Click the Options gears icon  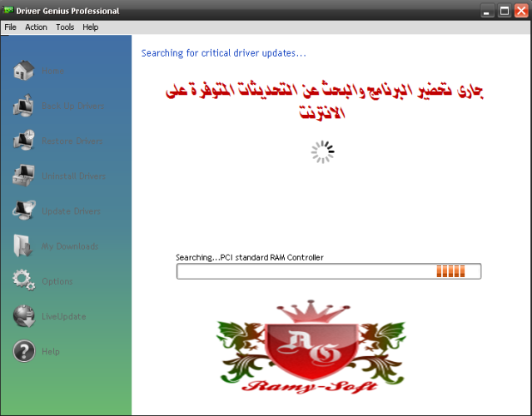coord(23,280)
